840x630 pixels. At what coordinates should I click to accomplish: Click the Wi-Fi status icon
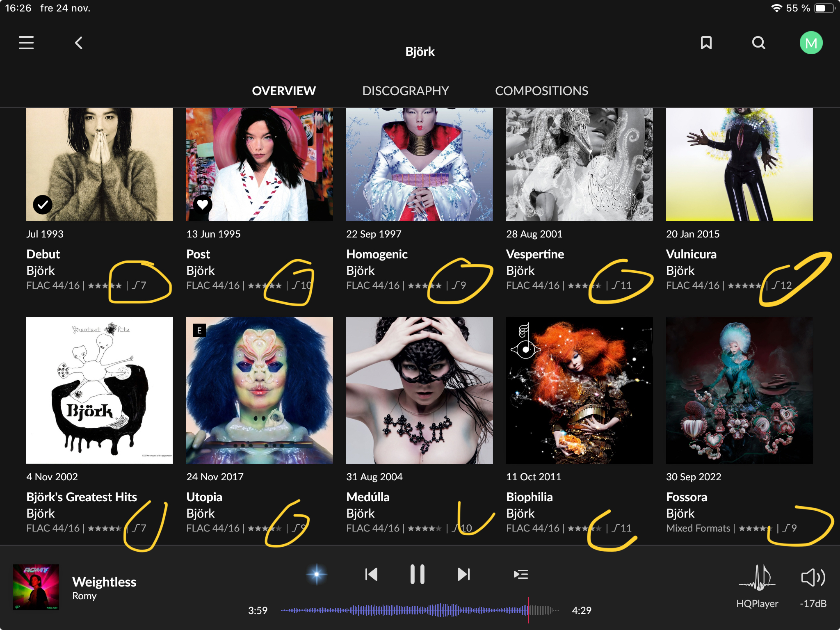tap(776, 8)
